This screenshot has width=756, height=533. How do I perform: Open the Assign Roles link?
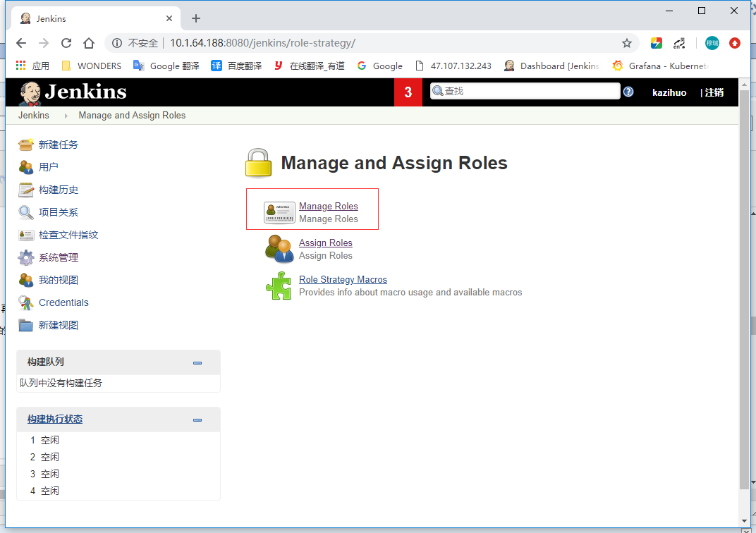click(x=325, y=243)
